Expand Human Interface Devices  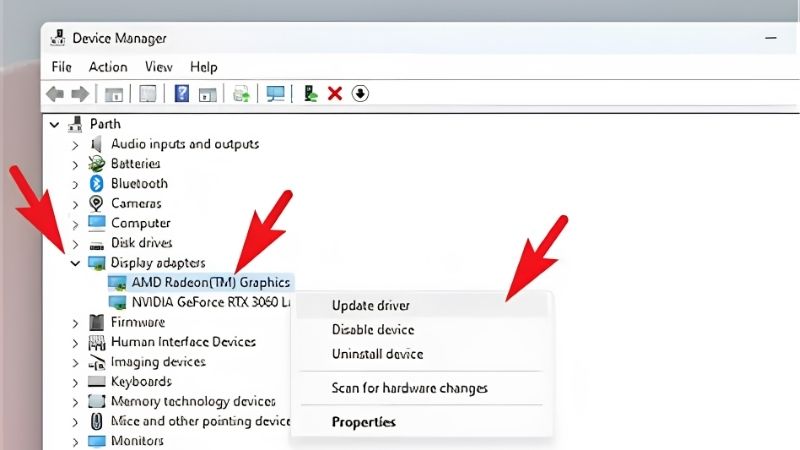[76, 343]
